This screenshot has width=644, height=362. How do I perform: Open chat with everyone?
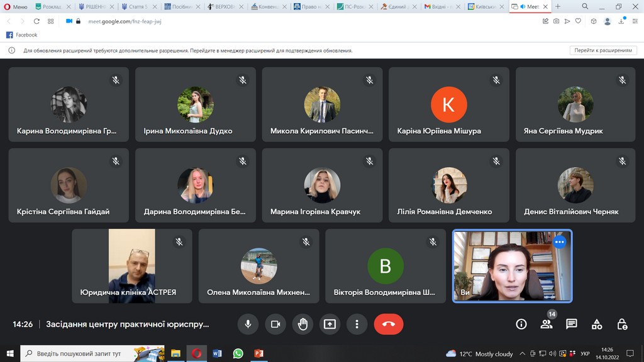click(x=571, y=324)
